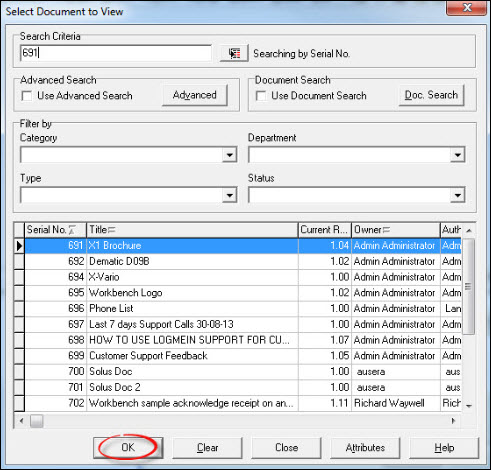Enable Use Document Search checkbox
Screen dimensions: 491x470
[261, 96]
